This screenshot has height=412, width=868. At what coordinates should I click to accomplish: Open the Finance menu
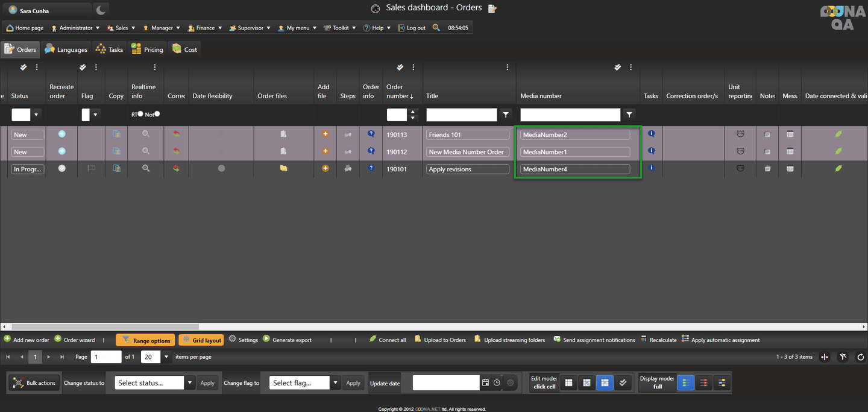[205, 28]
